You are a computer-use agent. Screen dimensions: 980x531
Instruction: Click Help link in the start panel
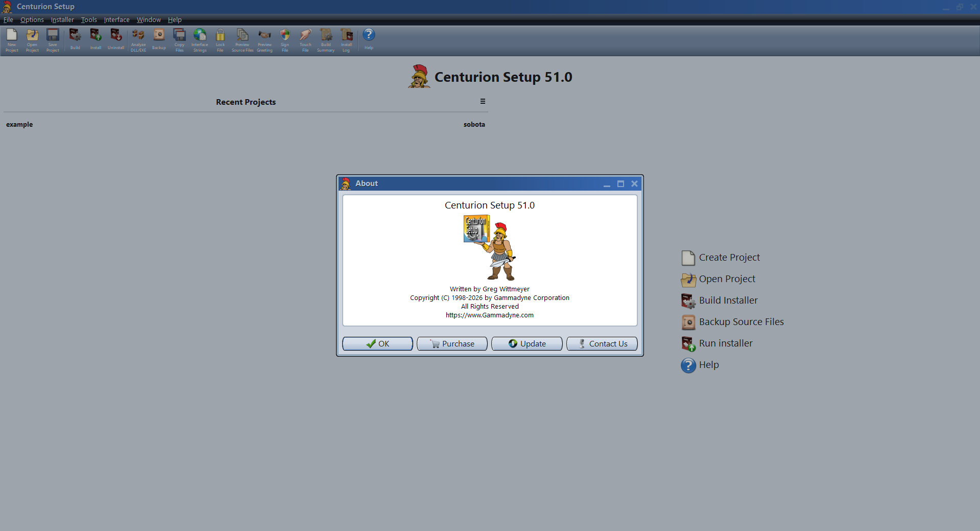click(700, 365)
